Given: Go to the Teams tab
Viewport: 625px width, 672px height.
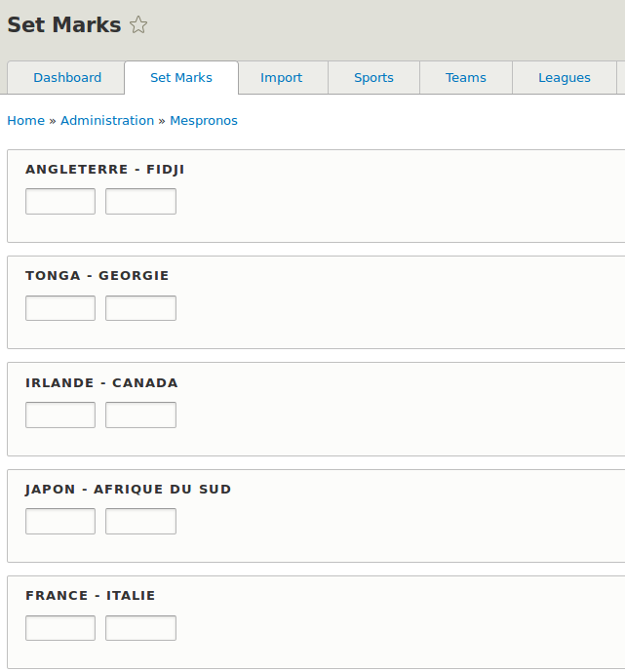Looking at the screenshot, I should click(465, 78).
